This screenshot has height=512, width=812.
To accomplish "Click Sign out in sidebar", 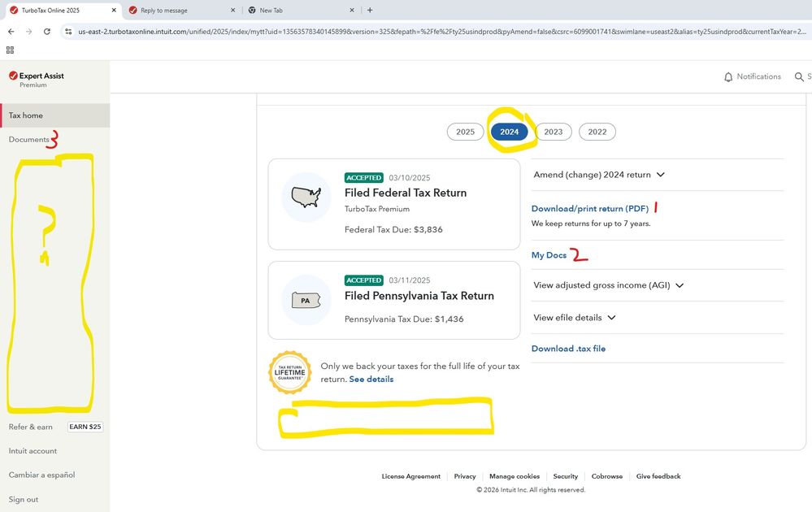I will click(x=24, y=499).
